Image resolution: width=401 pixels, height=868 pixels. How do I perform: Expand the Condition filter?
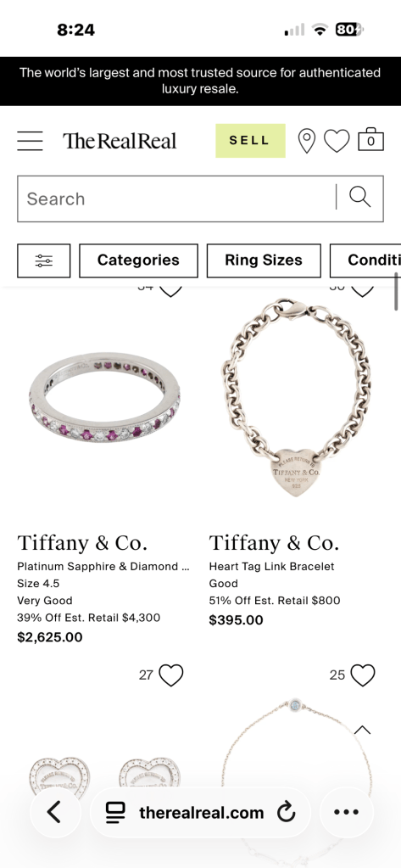click(x=365, y=260)
